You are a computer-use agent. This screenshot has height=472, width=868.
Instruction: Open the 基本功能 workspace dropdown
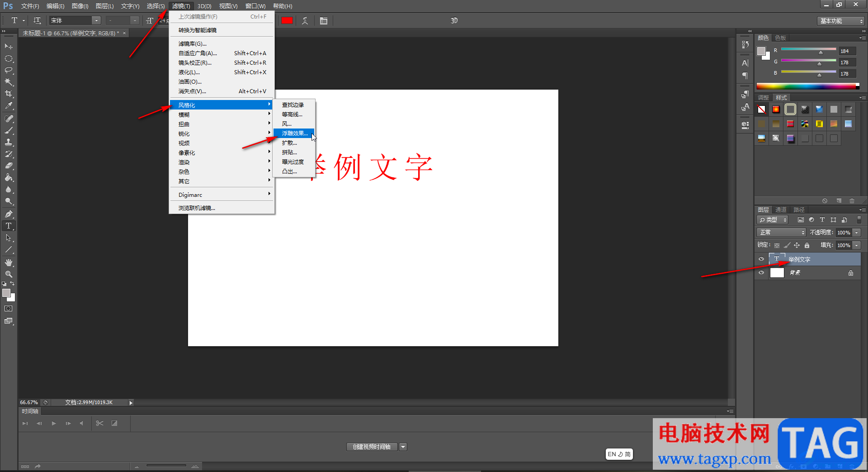841,21
